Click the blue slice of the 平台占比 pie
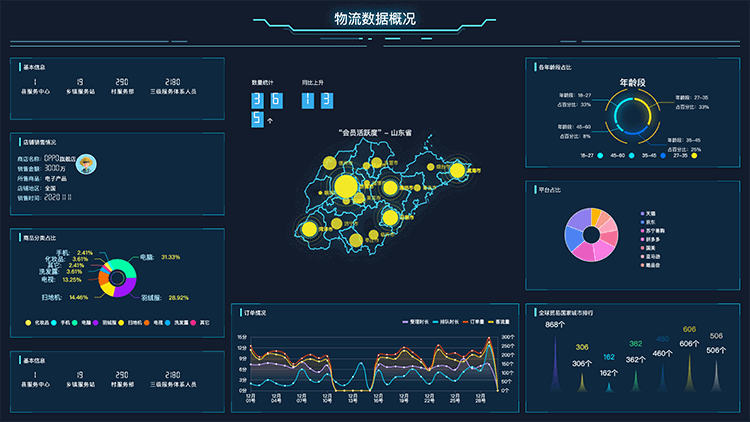The image size is (750, 422). [574, 239]
